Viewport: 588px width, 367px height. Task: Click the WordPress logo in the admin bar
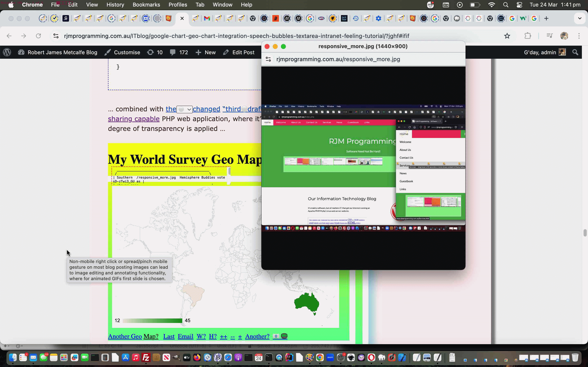(7, 52)
